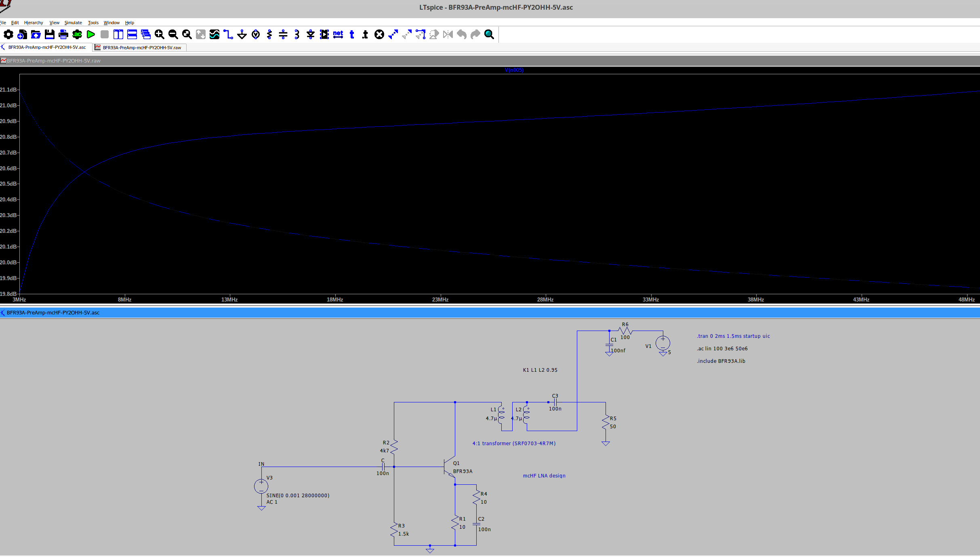Open the Help menu

click(129, 23)
